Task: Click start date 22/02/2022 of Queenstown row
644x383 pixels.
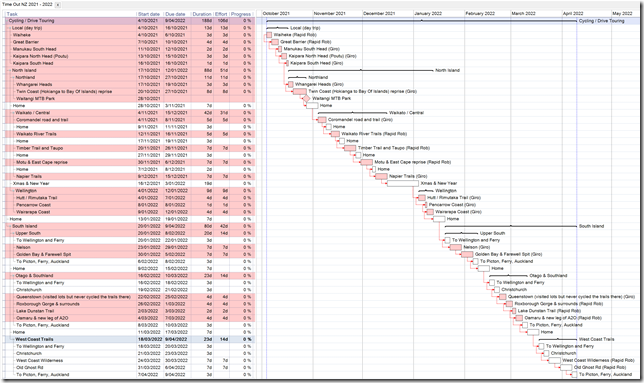Action: [149, 297]
